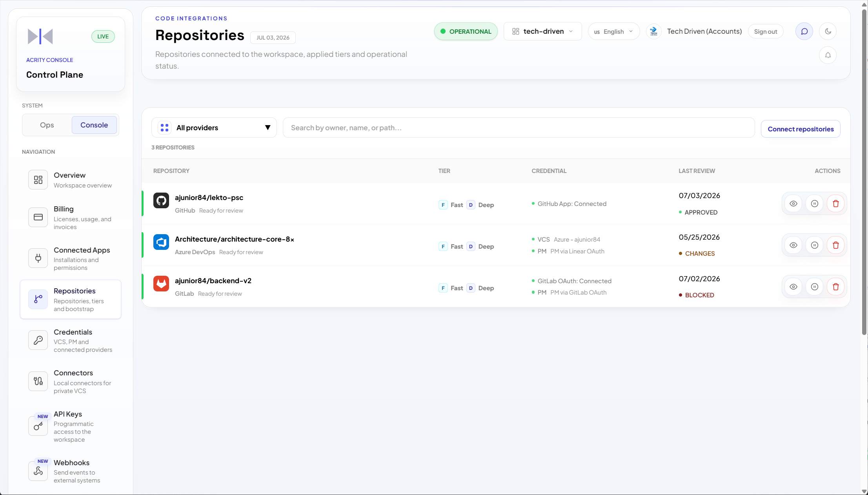The width and height of the screenshot is (868, 495).
Task: Open Connected Apps navigation item
Action: tap(71, 258)
